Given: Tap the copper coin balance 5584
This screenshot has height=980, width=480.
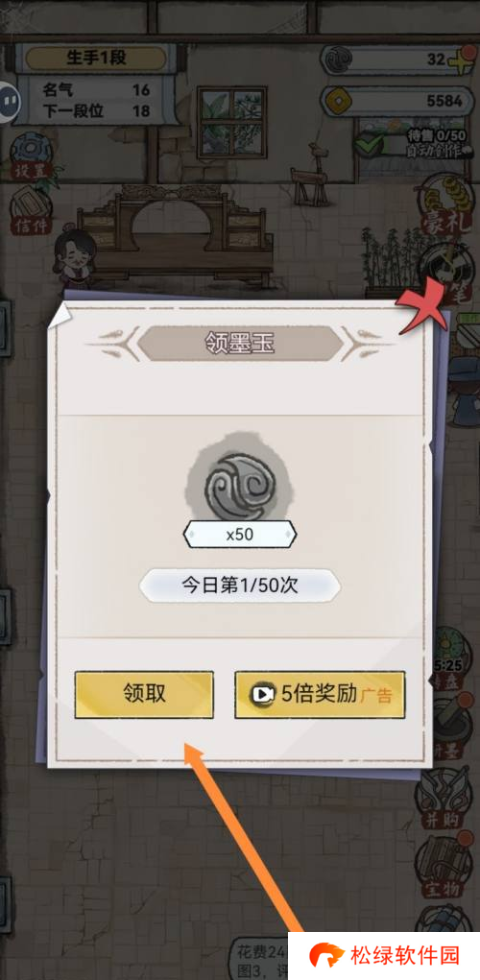Looking at the screenshot, I should coord(397,100).
